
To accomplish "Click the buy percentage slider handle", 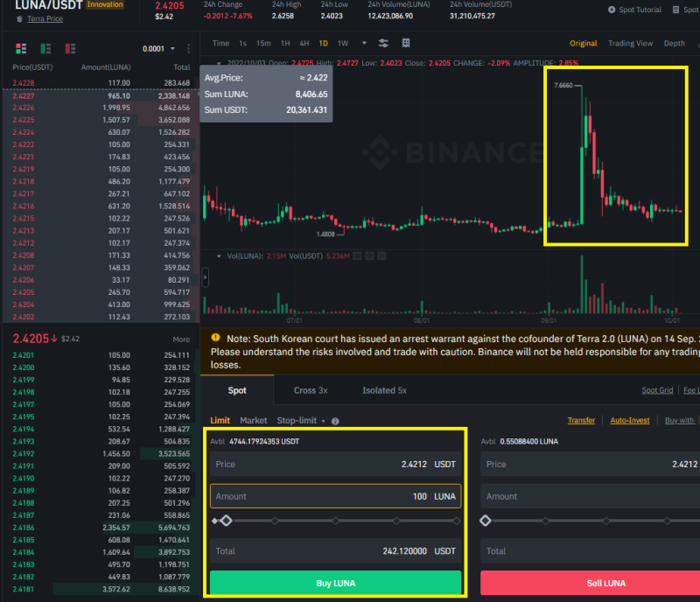I will 226,521.
